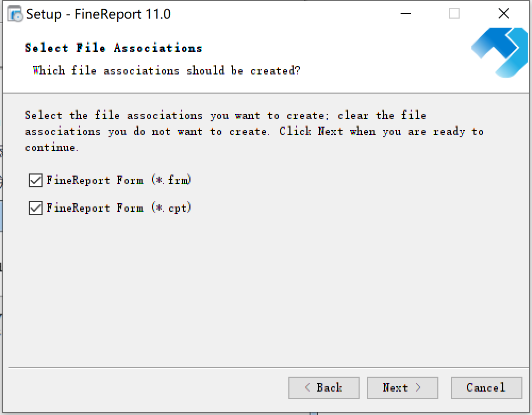Click the blue FineReport logo

(x=500, y=52)
